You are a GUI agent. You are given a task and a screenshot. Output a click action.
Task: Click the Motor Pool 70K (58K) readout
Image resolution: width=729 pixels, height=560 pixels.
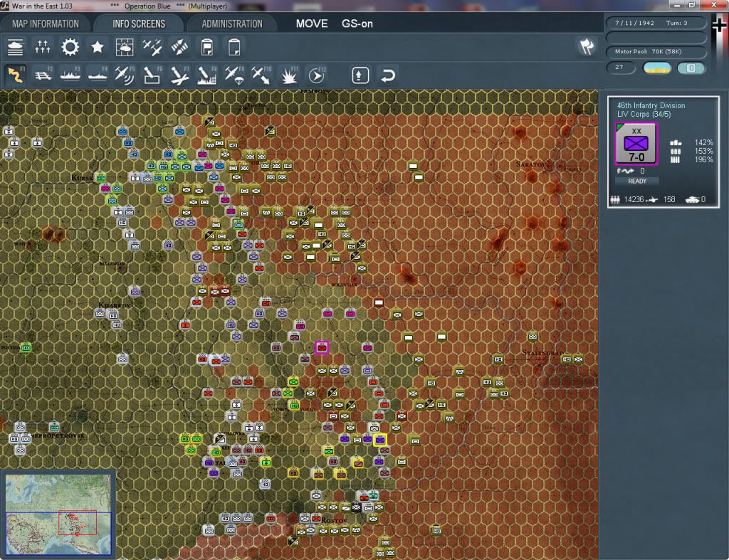656,51
